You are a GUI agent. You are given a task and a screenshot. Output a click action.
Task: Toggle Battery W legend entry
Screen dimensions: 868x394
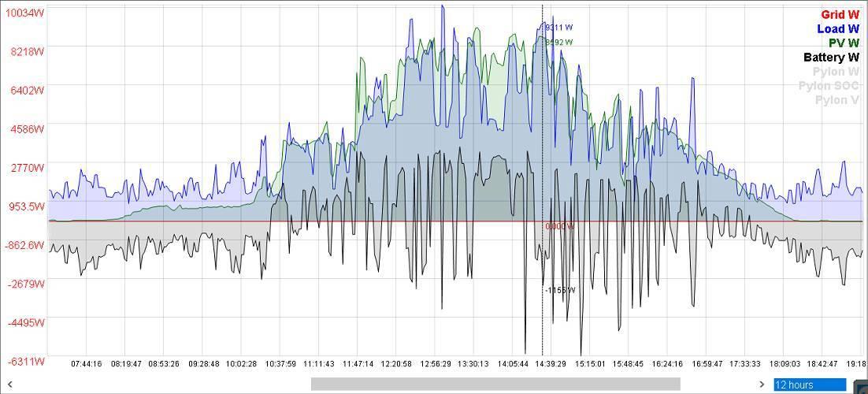831,58
